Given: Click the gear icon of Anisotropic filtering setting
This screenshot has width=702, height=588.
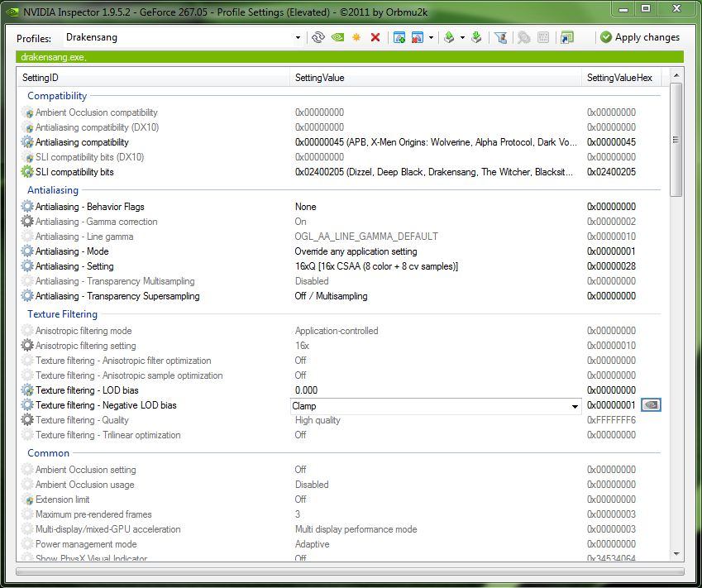Looking at the screenshot, I should 27,346.
